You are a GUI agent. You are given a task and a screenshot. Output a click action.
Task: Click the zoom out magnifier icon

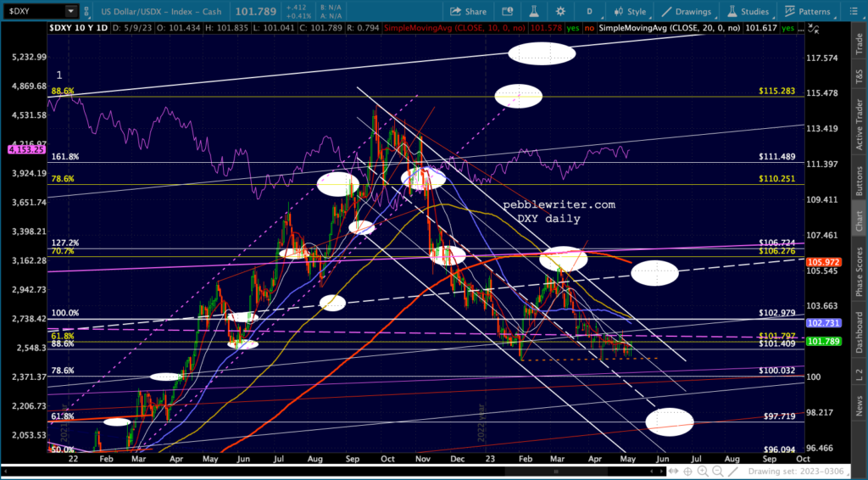coord(717,472)
